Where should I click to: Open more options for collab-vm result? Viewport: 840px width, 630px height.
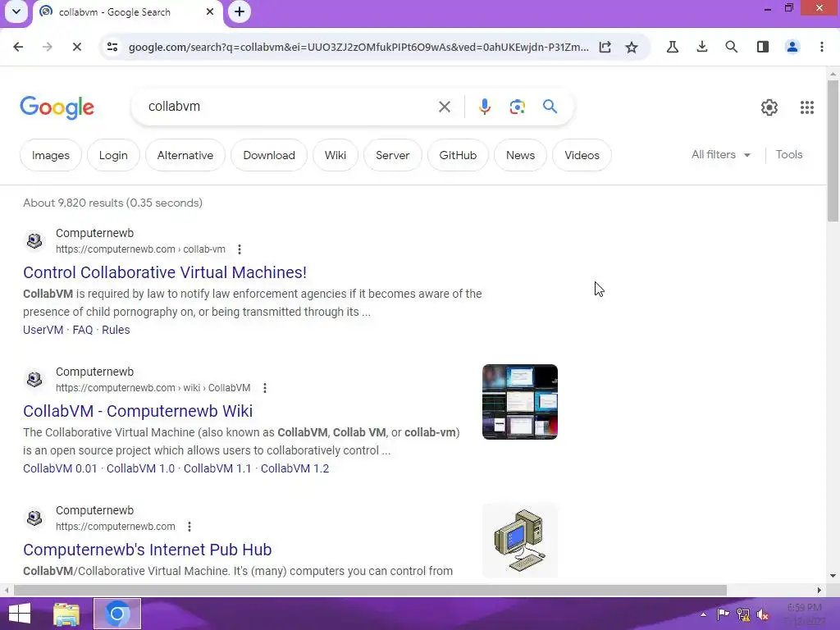click(240, 249)
